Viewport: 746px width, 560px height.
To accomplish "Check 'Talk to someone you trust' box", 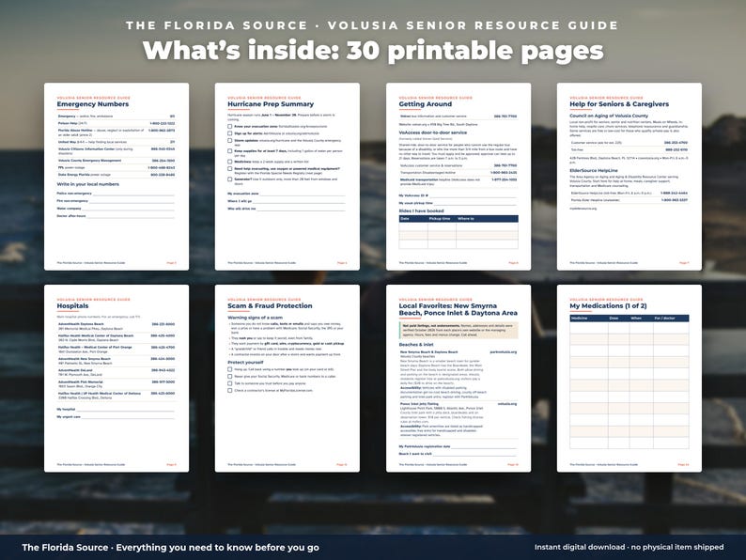I will point(230,383).
